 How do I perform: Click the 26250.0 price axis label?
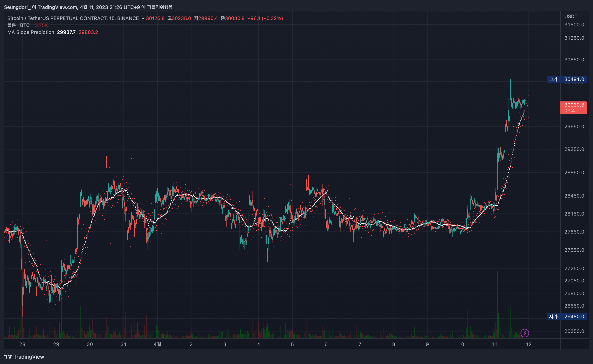(574, 331)
